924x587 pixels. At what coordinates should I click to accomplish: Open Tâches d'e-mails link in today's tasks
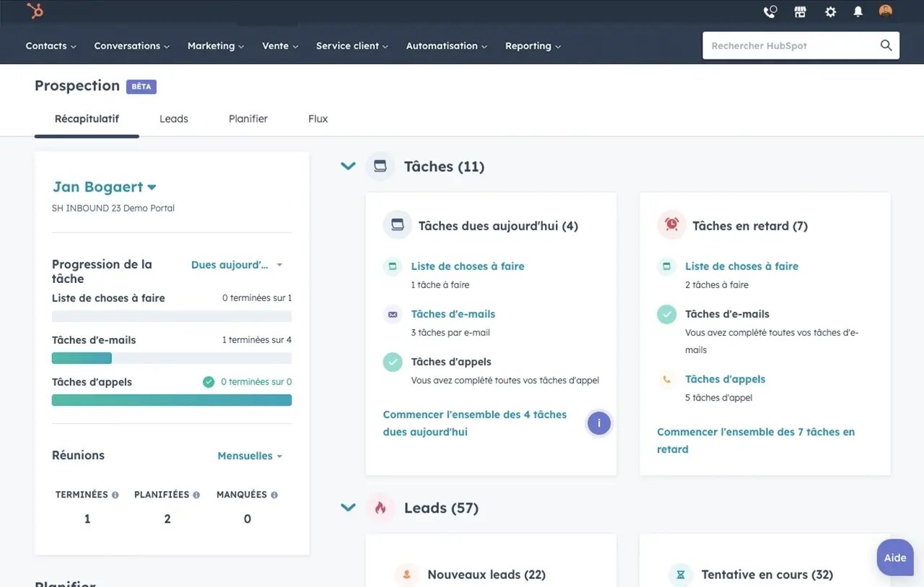point(453,314)
